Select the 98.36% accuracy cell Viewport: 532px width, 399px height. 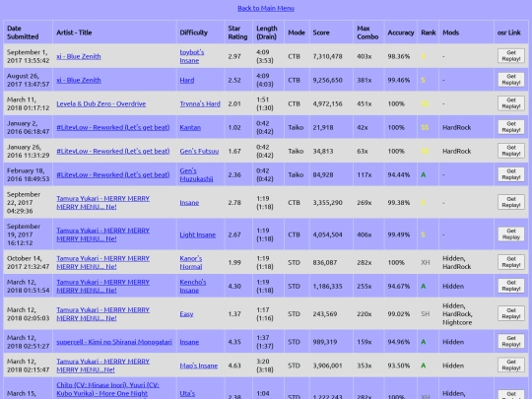coord(401,56)
